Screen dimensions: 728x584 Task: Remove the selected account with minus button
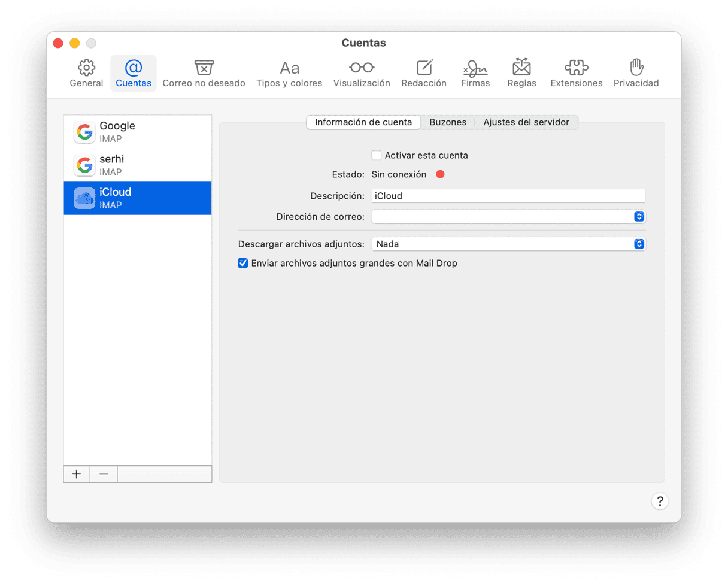(x=104, y=474)
